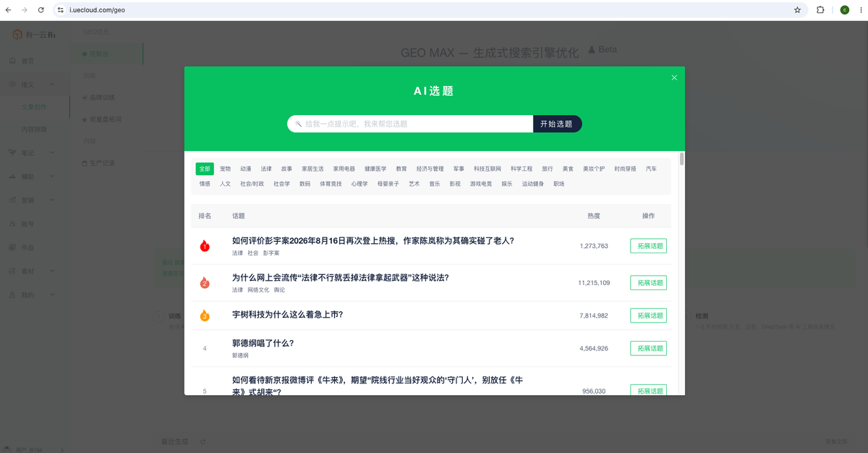868x453 pixels.
Task: Open the browser extensions puzzle icon
Action: pyautogui.click(x=820, y=10)
